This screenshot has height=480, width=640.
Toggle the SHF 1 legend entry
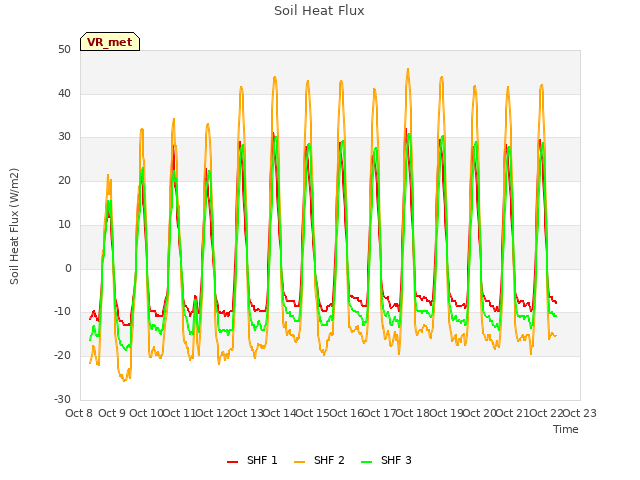pos(252,460)
